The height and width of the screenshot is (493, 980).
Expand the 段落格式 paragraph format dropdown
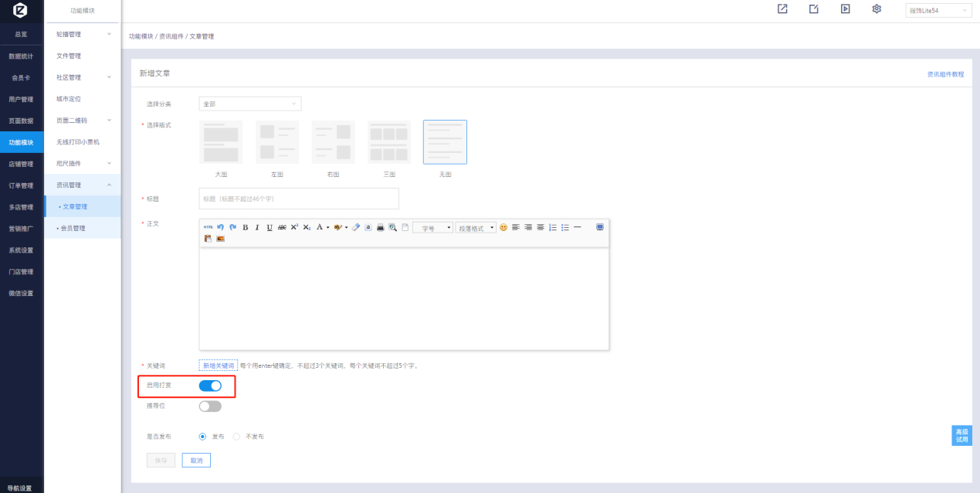click(x=476, y=228)
